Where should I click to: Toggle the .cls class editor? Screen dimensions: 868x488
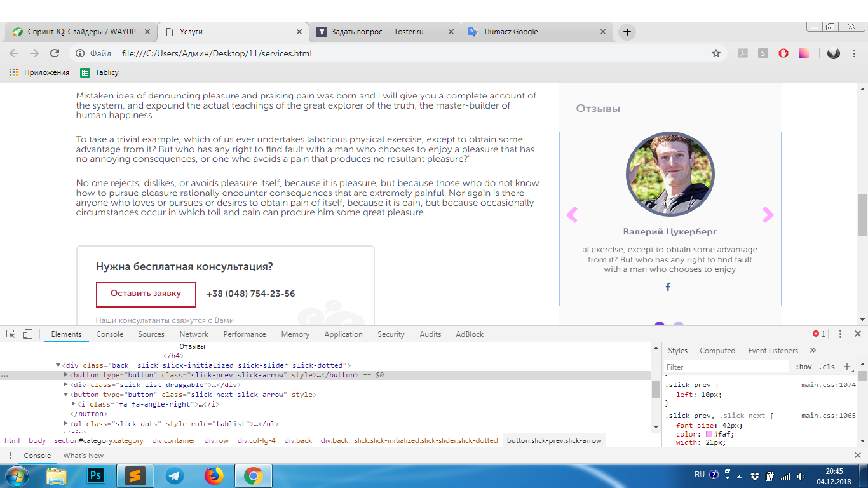[827, 367]
